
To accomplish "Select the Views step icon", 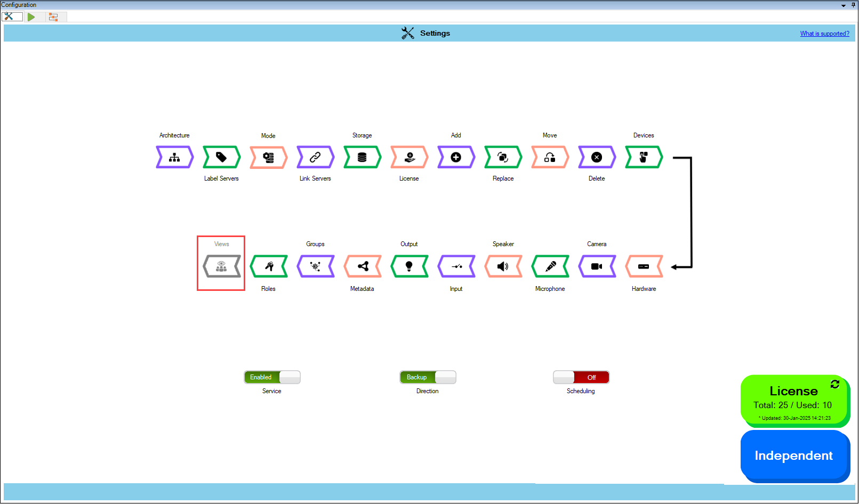I will click(x=221, y=266).
